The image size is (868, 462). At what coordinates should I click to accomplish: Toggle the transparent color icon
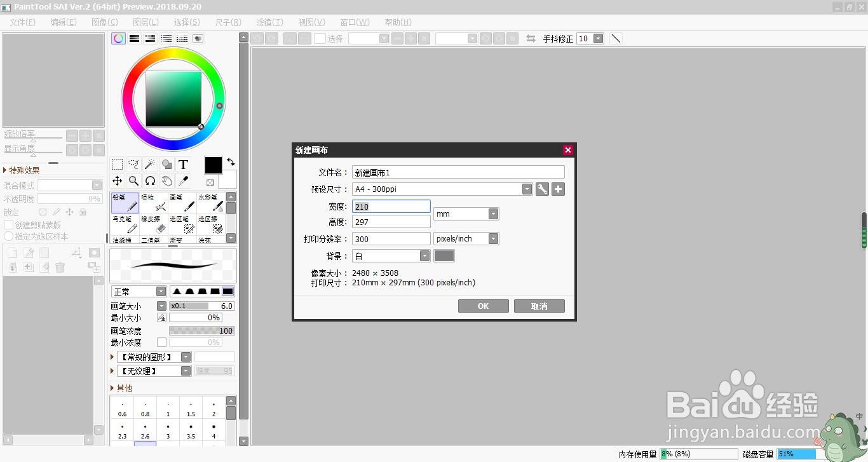210,183
